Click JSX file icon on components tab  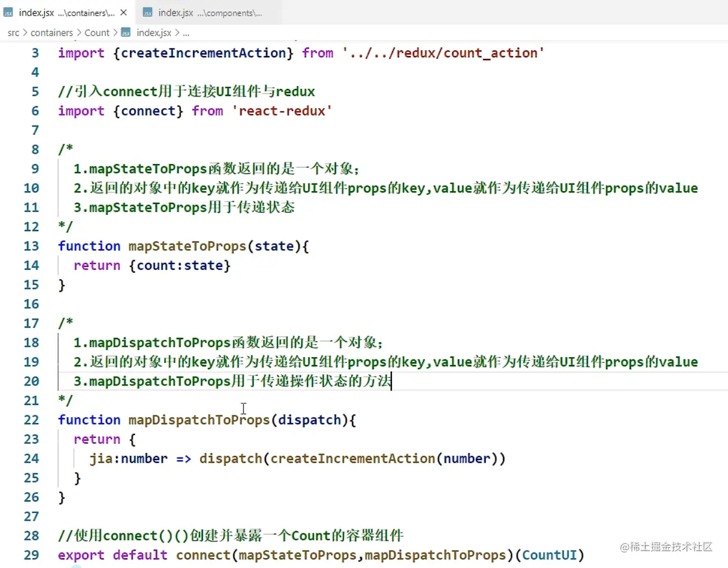point(147,12)
